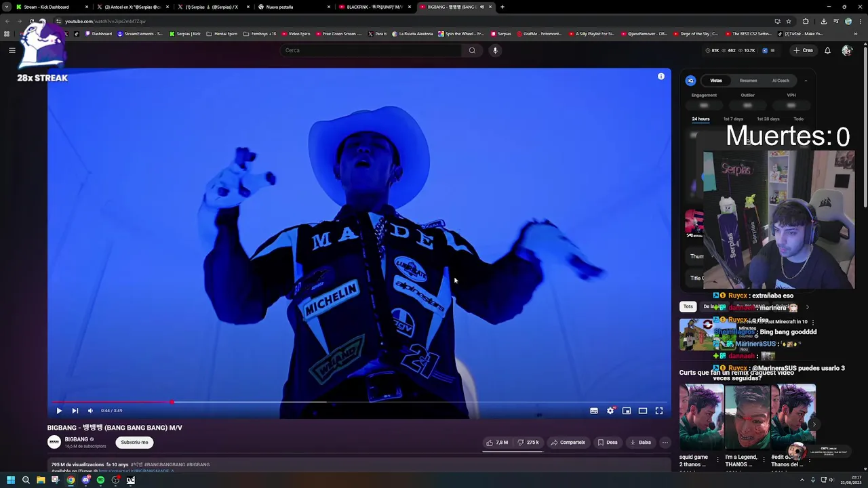The width and height of the screenshot is (868, 488).
Task: Open the #edit Thanos short thumbnail
Action: point(793,418)
